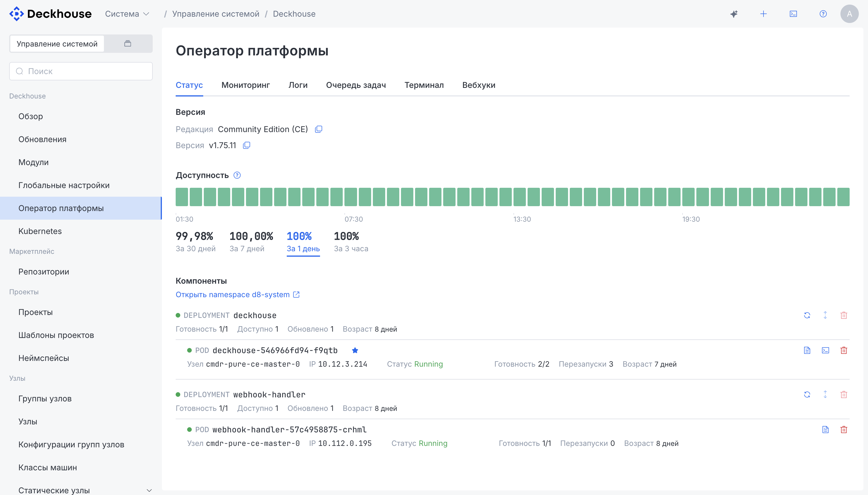Open the AI assistant sparkle icon
Image resolution: width=868 pixels, height=495 pixels.
point(734,14)
